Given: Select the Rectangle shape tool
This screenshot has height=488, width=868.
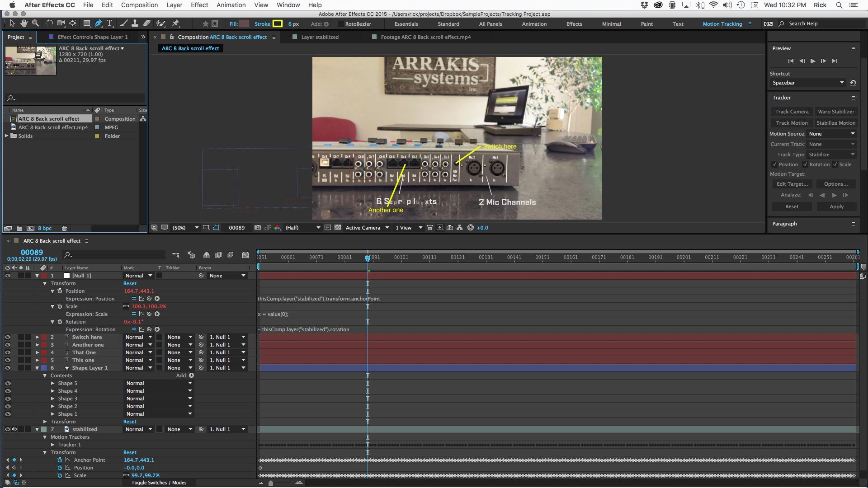Looking at the screenshot, I should click(x=87, y=23).
